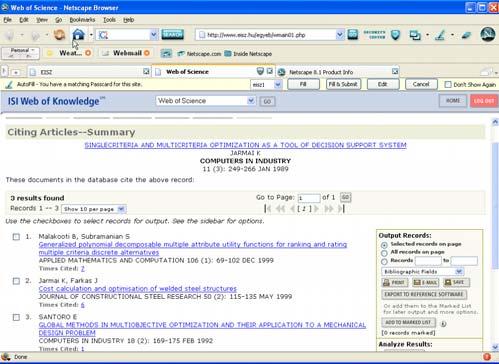Click the Fill button in AutoFill bar

(303, 84)
